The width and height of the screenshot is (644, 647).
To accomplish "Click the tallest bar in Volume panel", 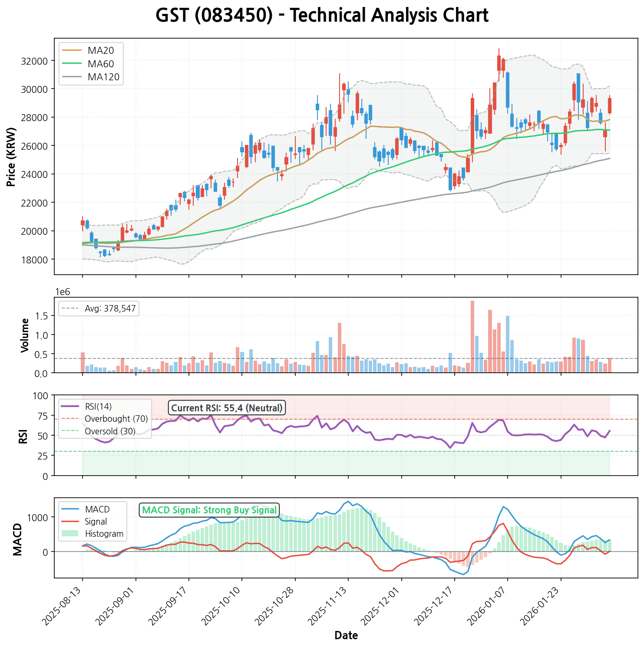I will tap(472, 336).
